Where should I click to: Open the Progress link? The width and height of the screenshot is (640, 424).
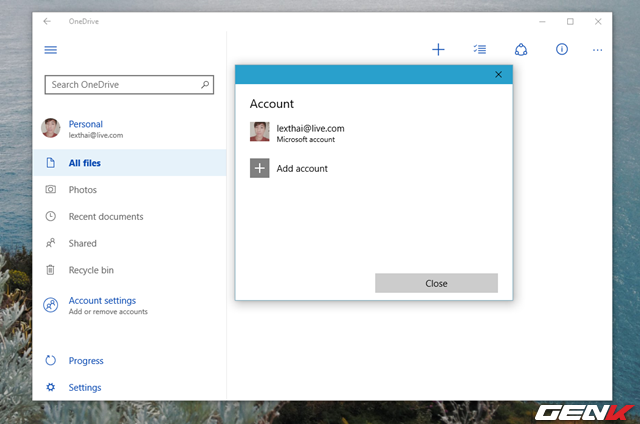pyautogui.click(x=86, y=361)
